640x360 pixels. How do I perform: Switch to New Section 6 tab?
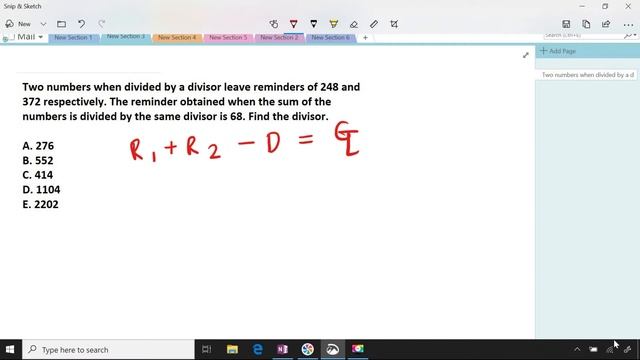331,38
